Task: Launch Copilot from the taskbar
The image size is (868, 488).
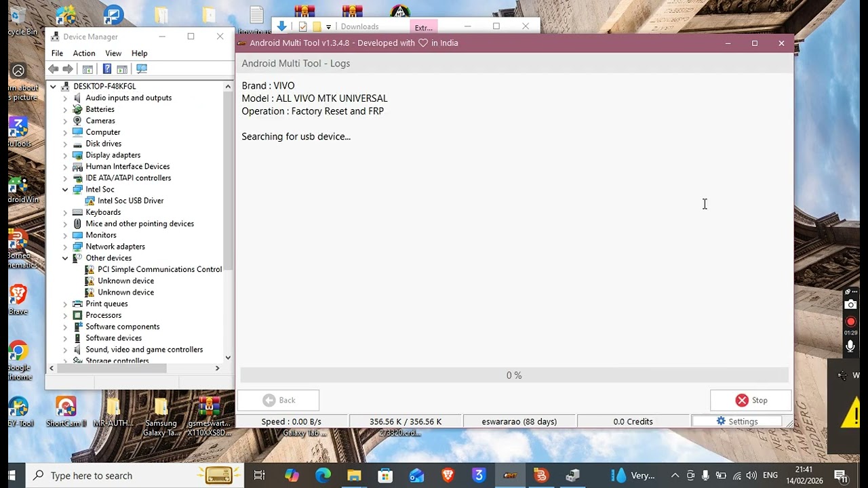Action: (x=292, y=476)
